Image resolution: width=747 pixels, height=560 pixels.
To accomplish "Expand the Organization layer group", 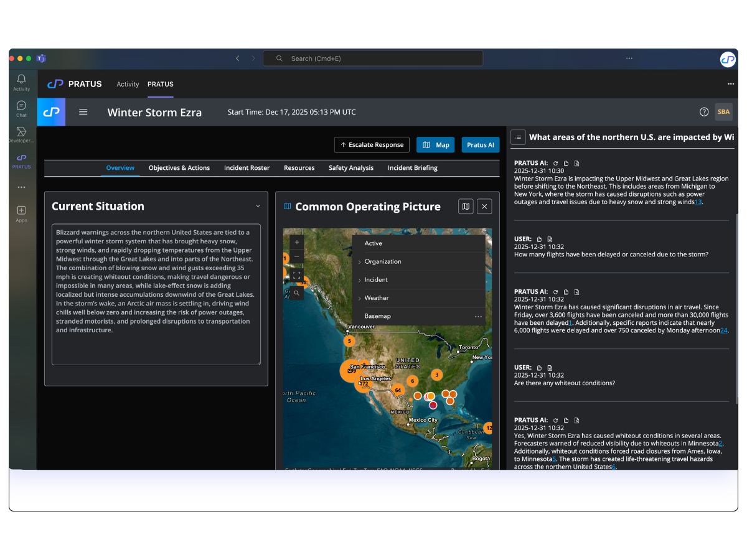I will tap(360, 261).
